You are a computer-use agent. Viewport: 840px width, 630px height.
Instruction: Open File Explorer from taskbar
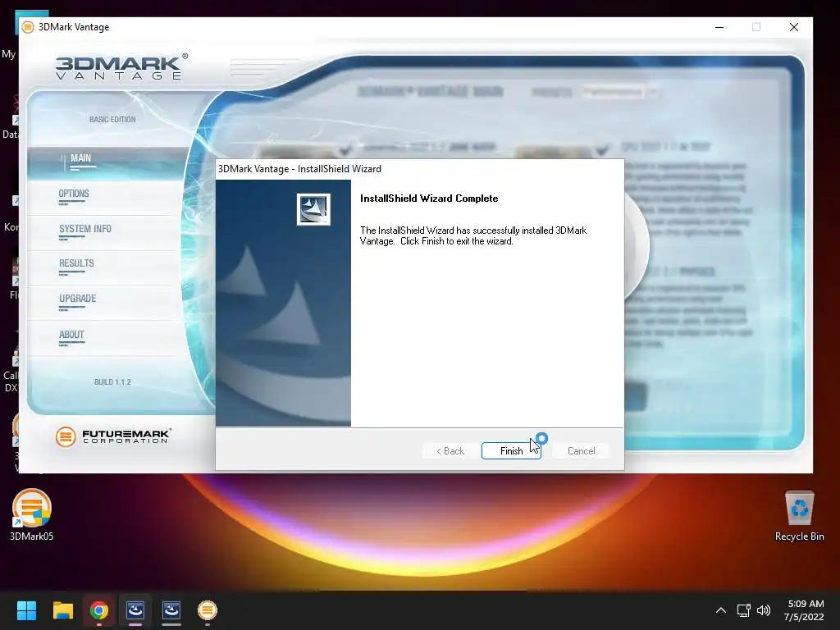click(62, 610)
